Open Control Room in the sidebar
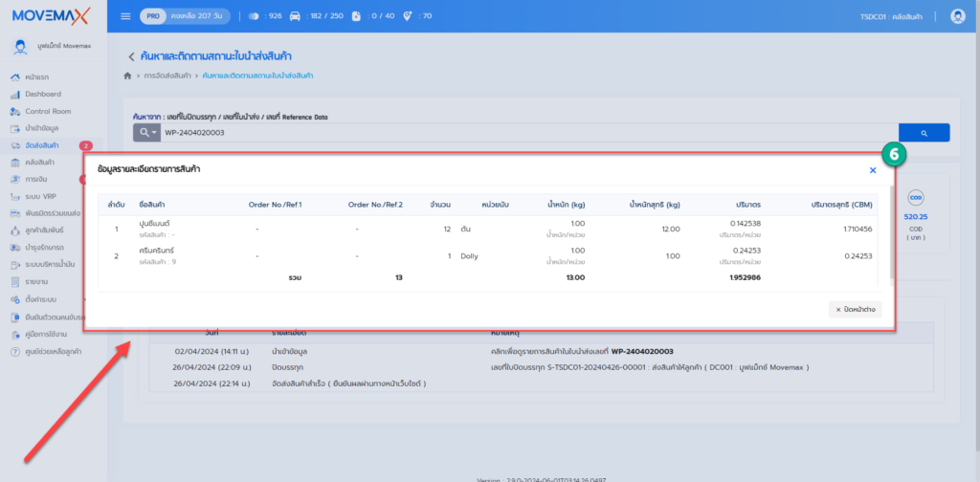Image resolution: width=980 pixels, height=482 pixels. pos(48,111)
